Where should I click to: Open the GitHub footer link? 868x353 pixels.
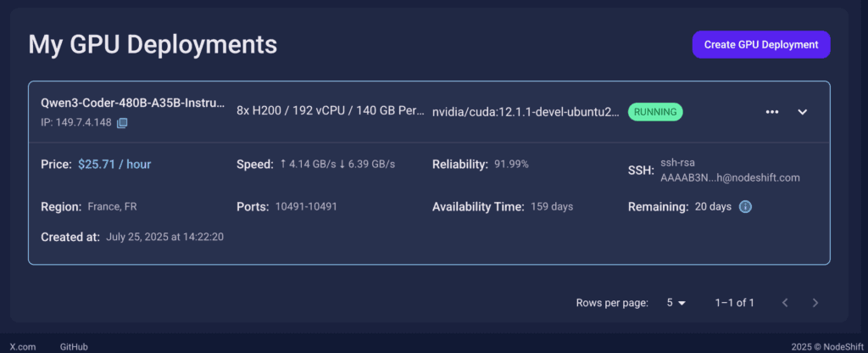point(74,347)
